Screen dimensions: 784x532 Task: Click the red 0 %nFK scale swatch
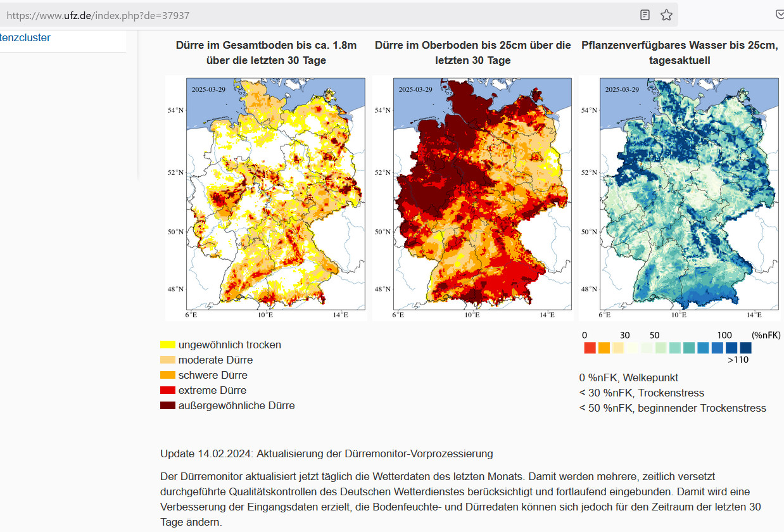click(590, 348)
